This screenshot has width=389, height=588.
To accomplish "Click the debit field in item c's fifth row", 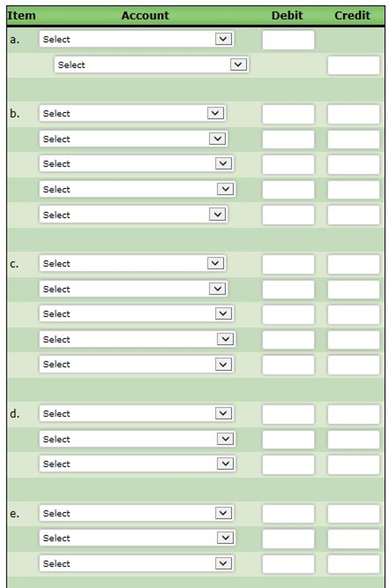I will pyautogui.click(x=288, y=365).
